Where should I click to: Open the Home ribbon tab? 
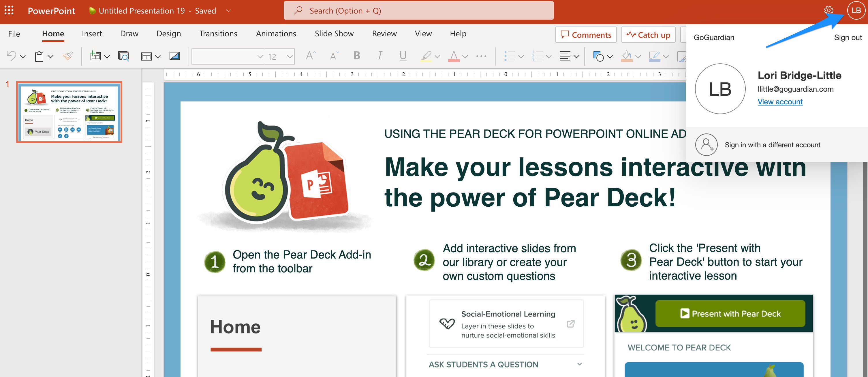click(x=53, y=34)
